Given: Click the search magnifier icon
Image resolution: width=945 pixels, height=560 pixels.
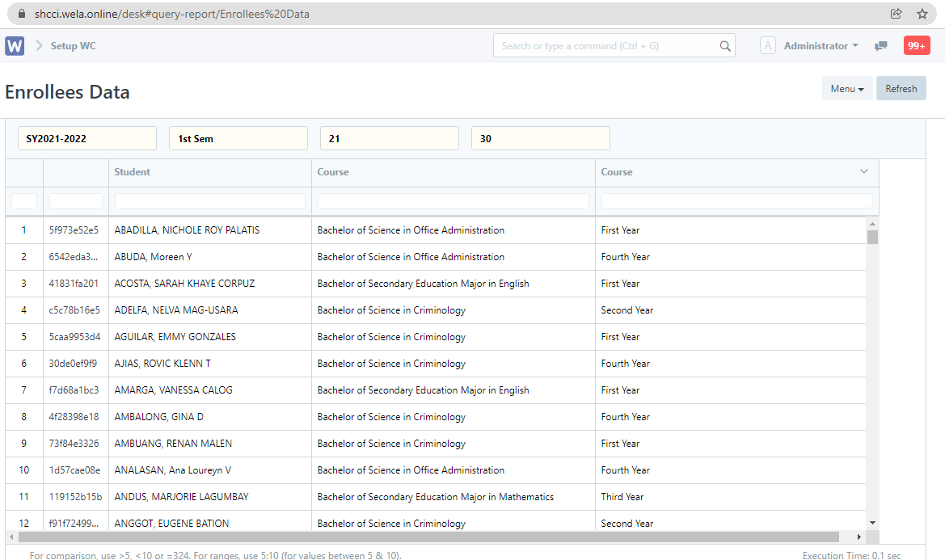Looking at the screenshot, I should 725,46.
